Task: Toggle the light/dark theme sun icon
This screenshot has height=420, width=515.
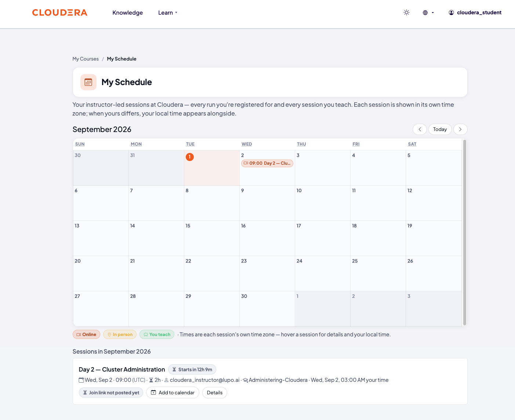Action: [407, 12]
